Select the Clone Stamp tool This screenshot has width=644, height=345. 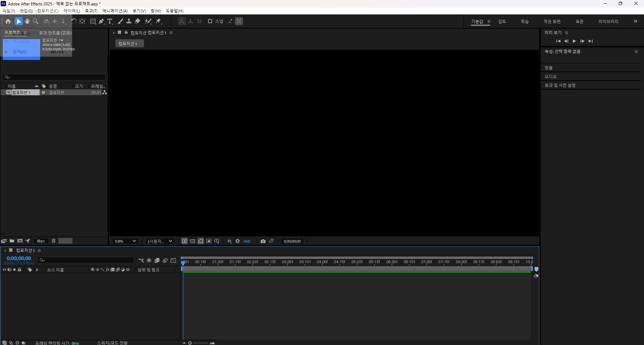coord(129,21)
